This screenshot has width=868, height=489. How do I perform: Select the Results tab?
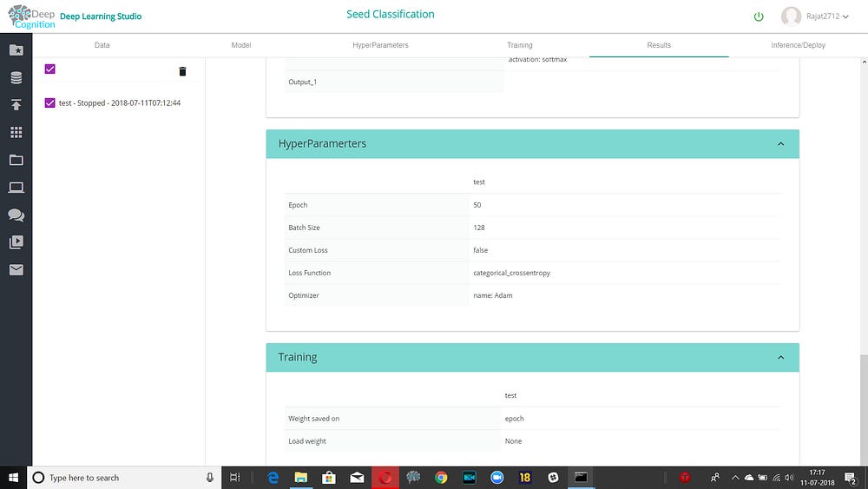(659, 45)
